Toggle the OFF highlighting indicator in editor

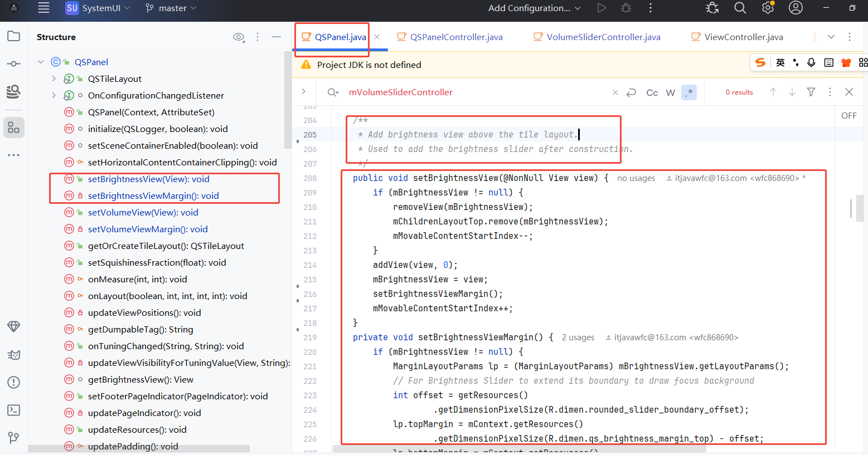pyautogui.click(x=849, y=116)
